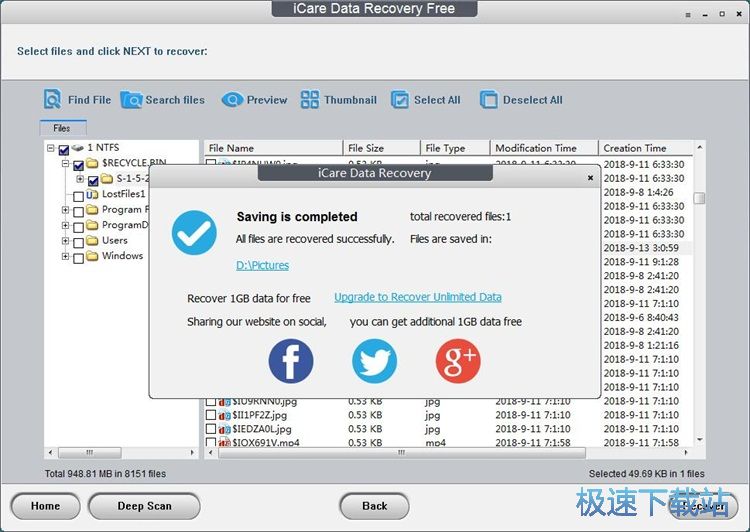Click file icon of $IU9RNN0.jpg

point(225,402)
